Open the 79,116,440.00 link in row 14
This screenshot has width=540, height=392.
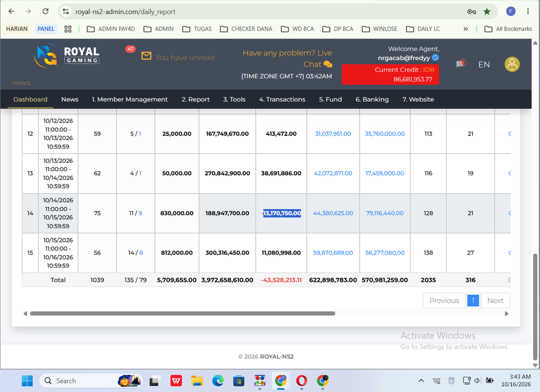tap(384, 213)
